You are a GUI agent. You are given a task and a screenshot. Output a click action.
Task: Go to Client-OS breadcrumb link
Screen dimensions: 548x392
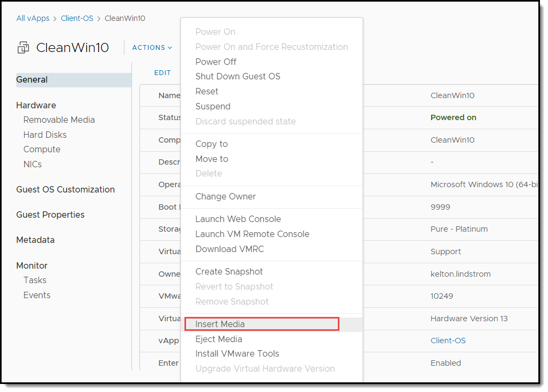pyautogui.click(x=77, y=18)
